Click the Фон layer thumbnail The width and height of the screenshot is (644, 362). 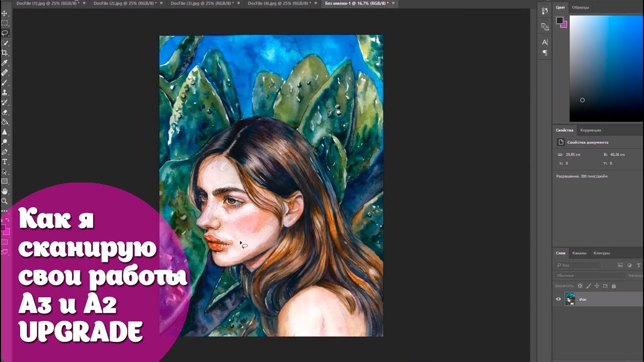[x=570, y=299]
